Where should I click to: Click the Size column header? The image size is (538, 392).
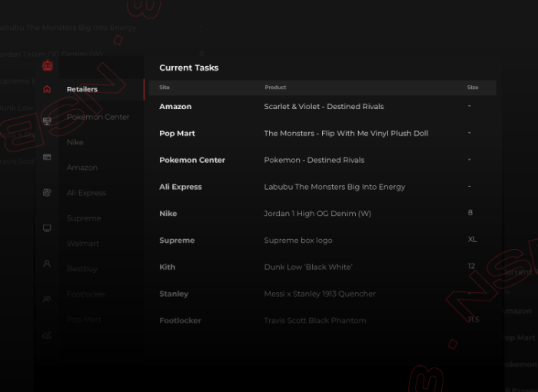pos(472,88)
